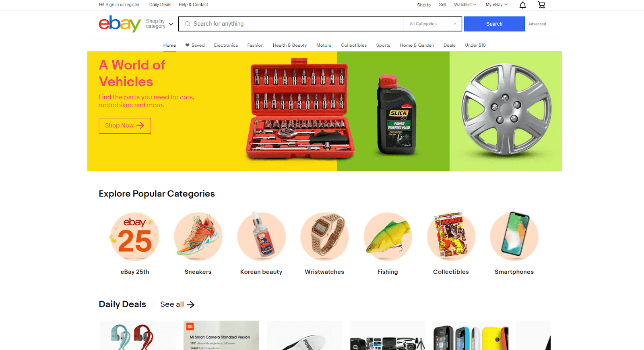644x350 pixels.
Task: Choose the Fishing lure category icon
Action: coord(388,236)
